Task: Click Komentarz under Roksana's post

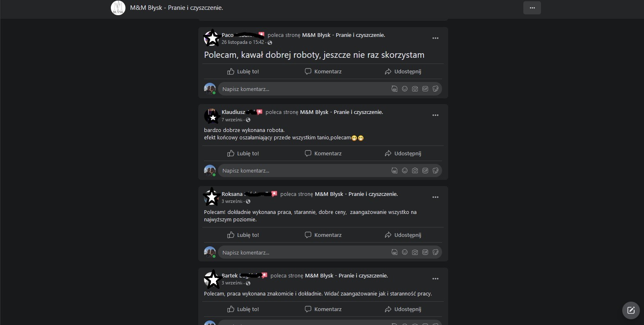Action: tap(323, 235)
